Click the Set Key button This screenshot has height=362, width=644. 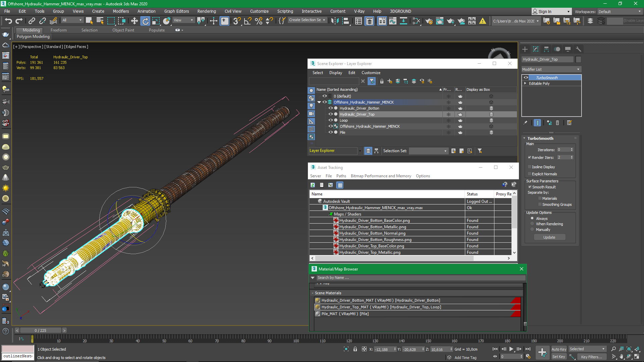click(559, 357)
